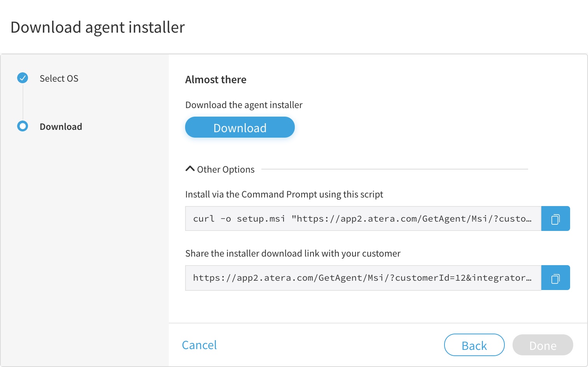The height and width of the screenshot is (367, 588).
Task: Click 'Download the agent installer' text
Action: [x=244, y=105]
